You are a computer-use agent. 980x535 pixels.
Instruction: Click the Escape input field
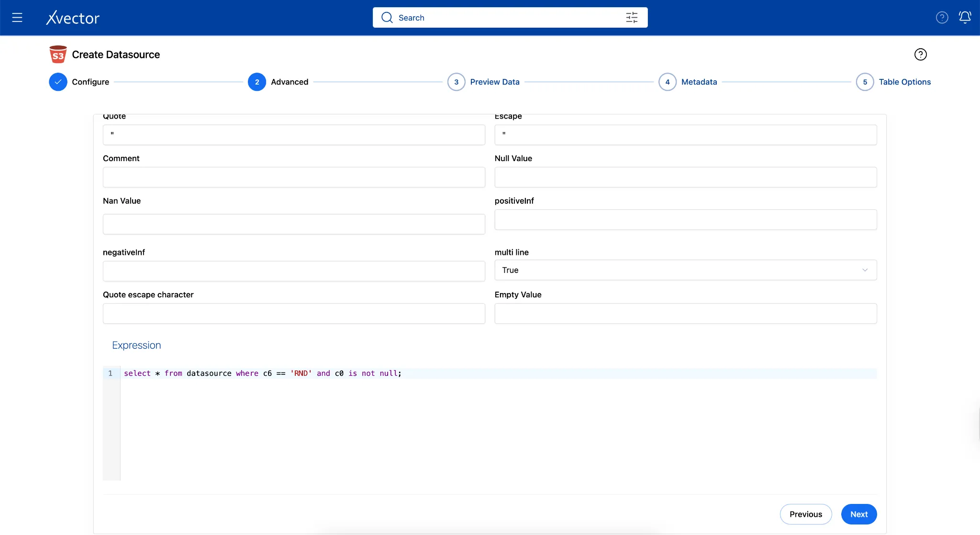[x=685, y=135]
